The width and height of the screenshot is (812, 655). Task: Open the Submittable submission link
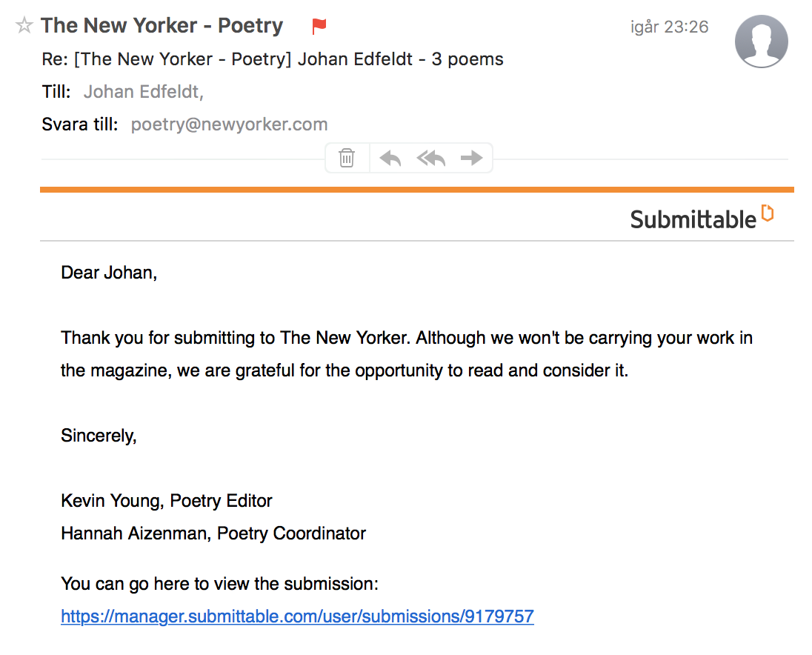pos(297,616)
